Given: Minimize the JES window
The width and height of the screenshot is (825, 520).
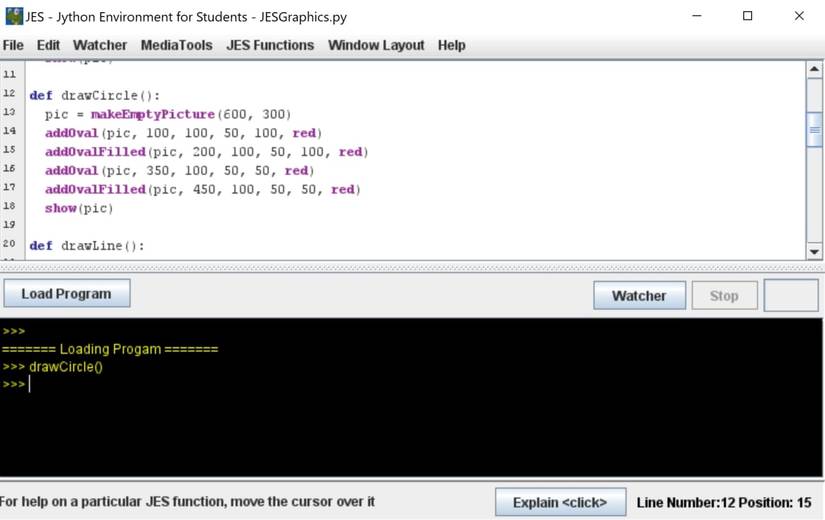Looking at the screenshot, I should tap(697, 16).
